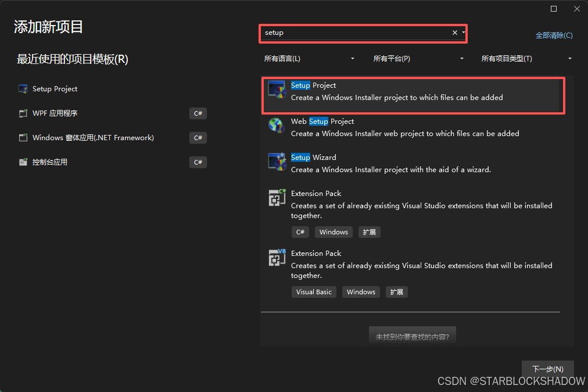Click the Visual Basic tag
This screenshot has height=392, width=588.
[314, 292]
